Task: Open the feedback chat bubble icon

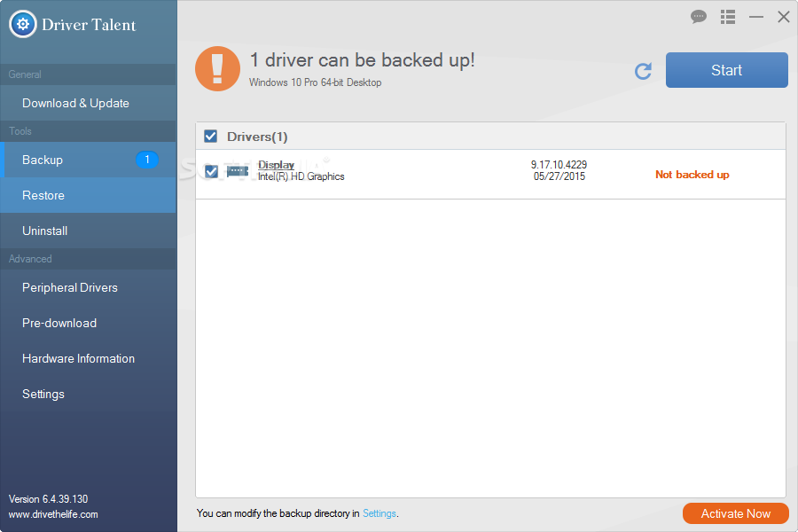Action: [699, 17]
